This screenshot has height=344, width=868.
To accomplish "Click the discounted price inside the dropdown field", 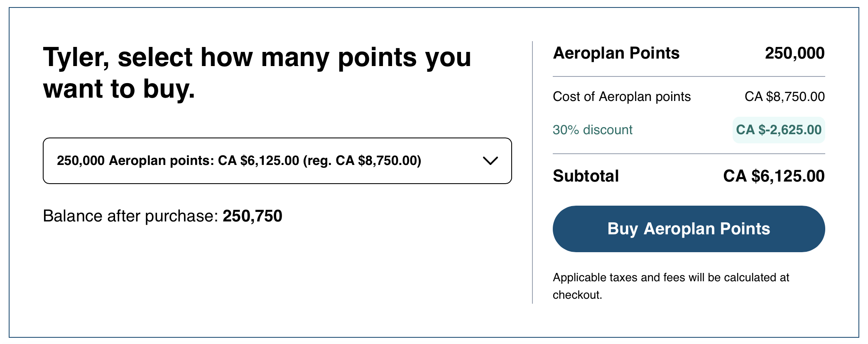I will pos(257,160).
